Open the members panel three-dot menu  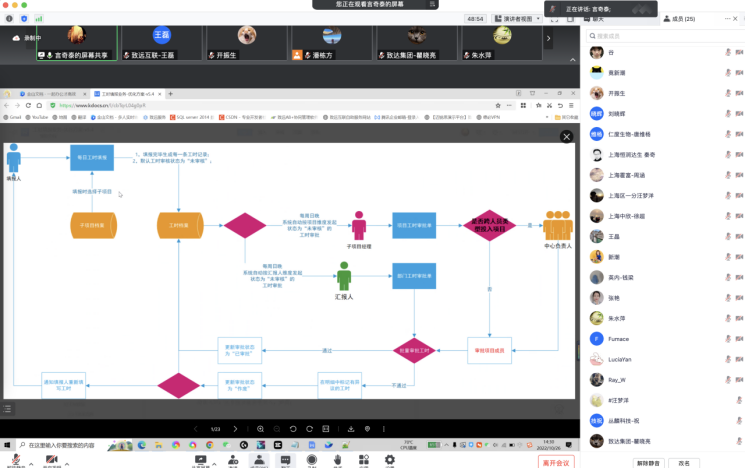(x=727, y=19)
